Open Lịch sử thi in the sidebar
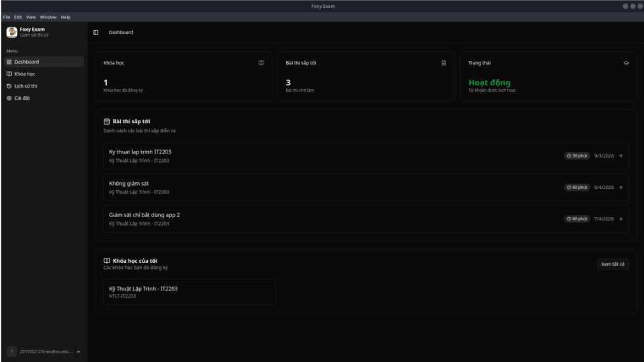This screenshot has width=644, height=362. coord(44,86)
